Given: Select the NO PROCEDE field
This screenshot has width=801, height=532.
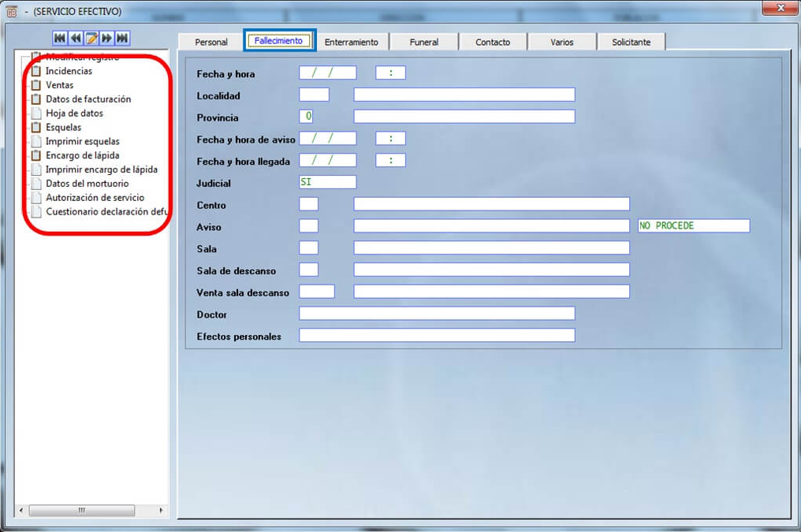Looking at the screenshot, I should click(694, 226).
